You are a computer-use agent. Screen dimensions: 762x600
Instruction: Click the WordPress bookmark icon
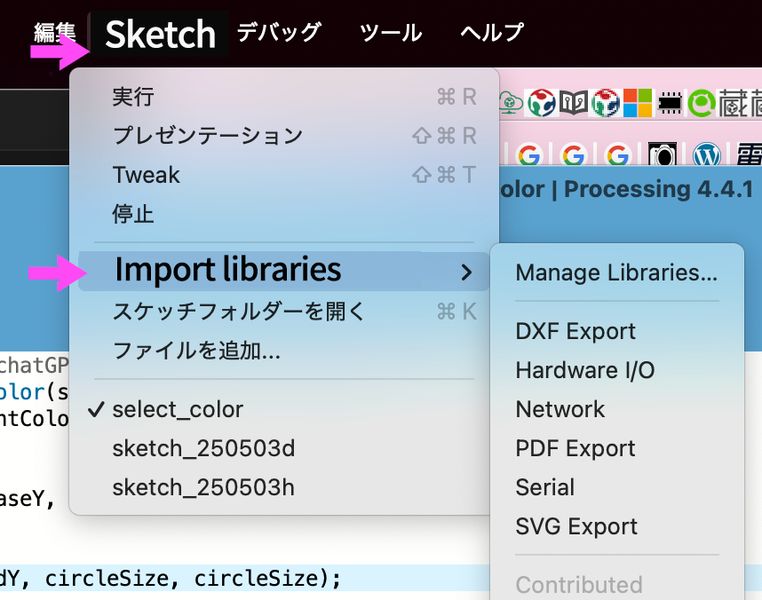[707, 154]
